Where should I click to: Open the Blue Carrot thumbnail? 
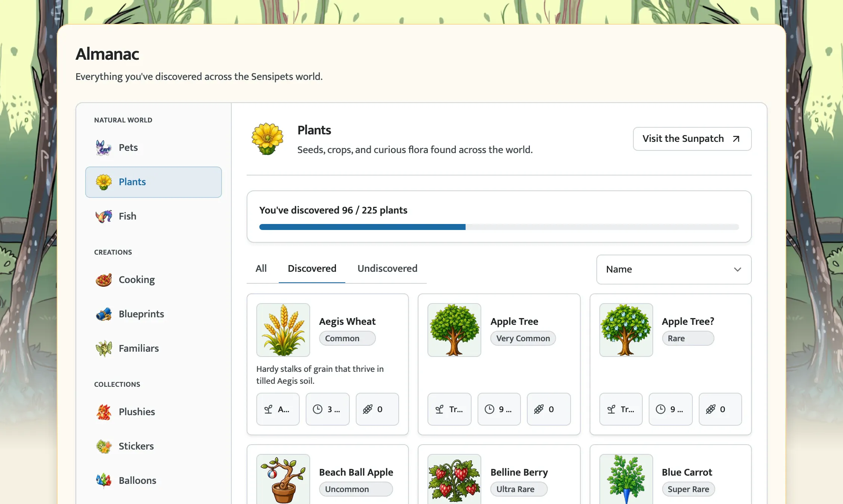[626, 479]
